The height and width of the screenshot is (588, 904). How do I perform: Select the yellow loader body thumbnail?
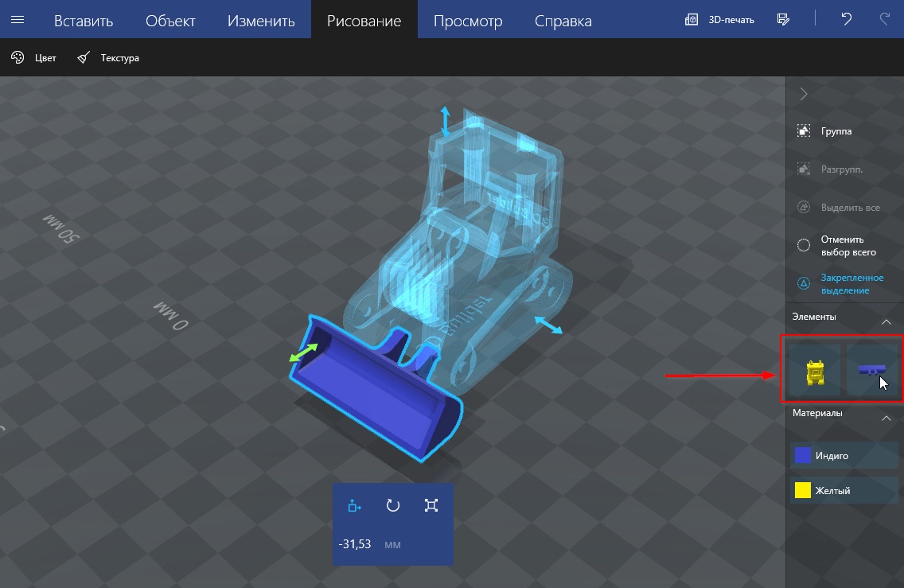812,372
